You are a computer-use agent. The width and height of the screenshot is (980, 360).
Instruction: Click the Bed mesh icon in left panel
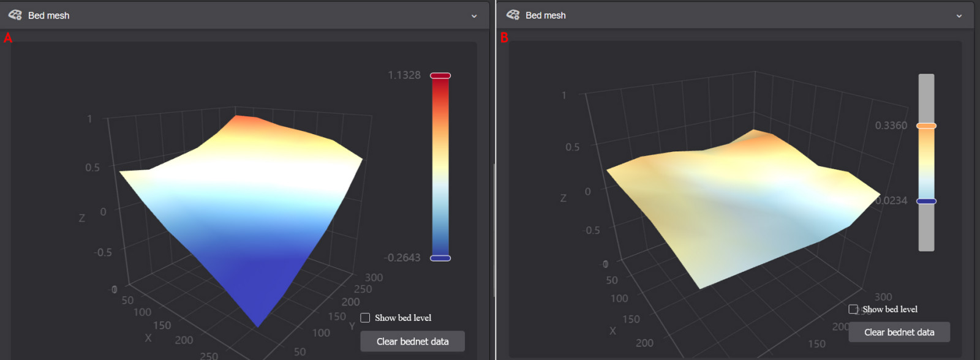[15, 15]
